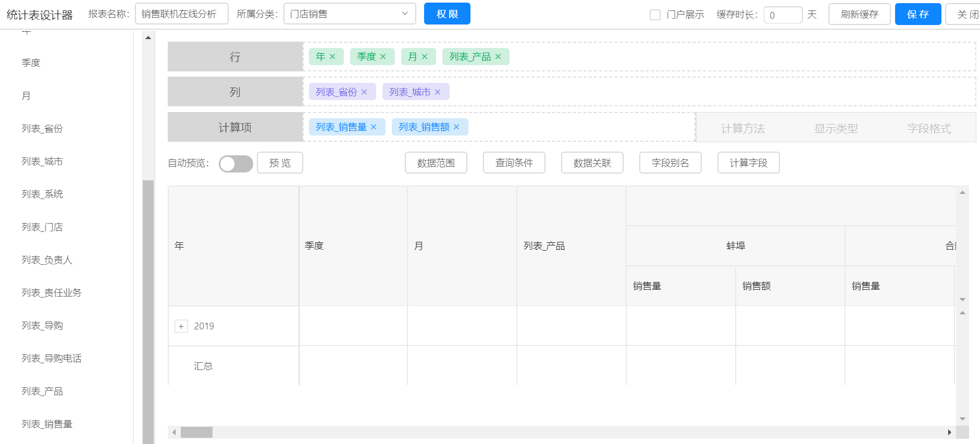
Task: Select 列表_负责人 in the field list
Action: [x=47, y=260]
